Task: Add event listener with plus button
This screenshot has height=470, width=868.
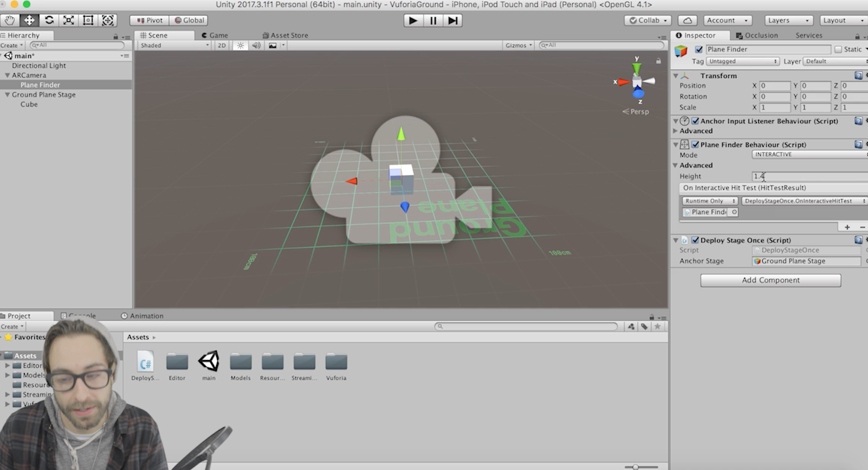Action: pyautogui.click(x=847, y=227)
